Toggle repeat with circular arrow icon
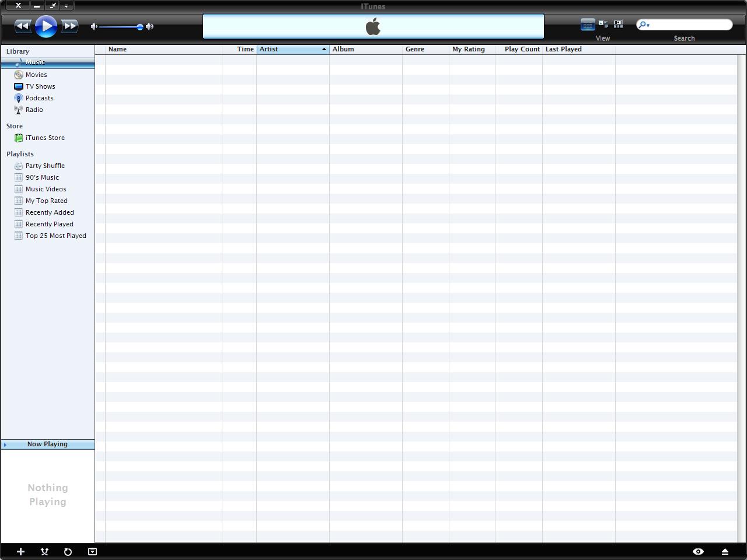Screen dimensions: 747x560 point(68,551)
